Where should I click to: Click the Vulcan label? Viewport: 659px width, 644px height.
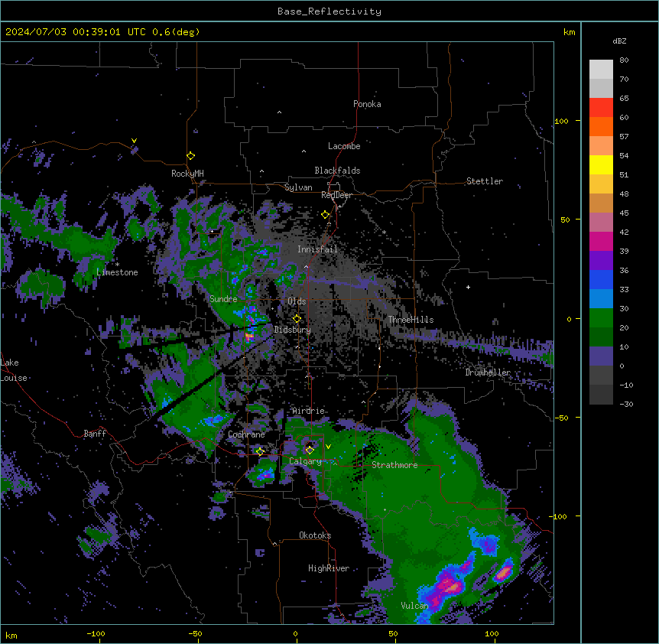(x=414, y=606)
